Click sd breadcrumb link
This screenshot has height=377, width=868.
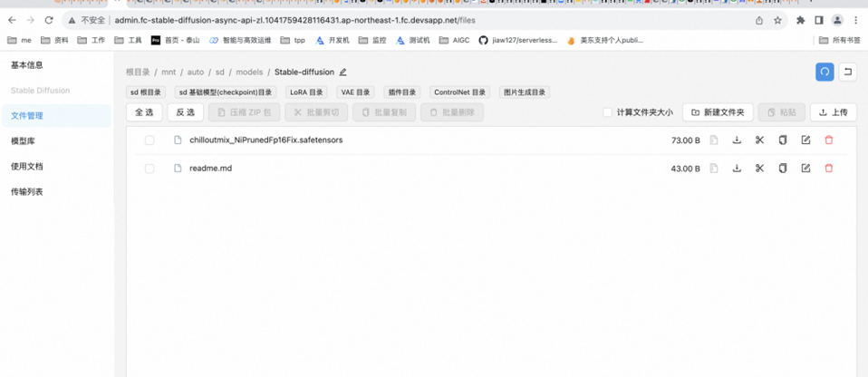tap(220, 72)
